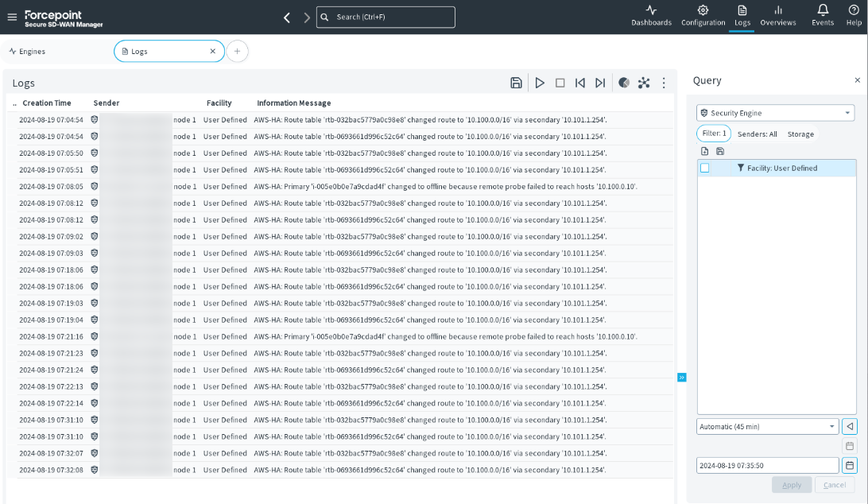Close the Logs tab
This screenshot has width=868, height=504.
(212, 52)
